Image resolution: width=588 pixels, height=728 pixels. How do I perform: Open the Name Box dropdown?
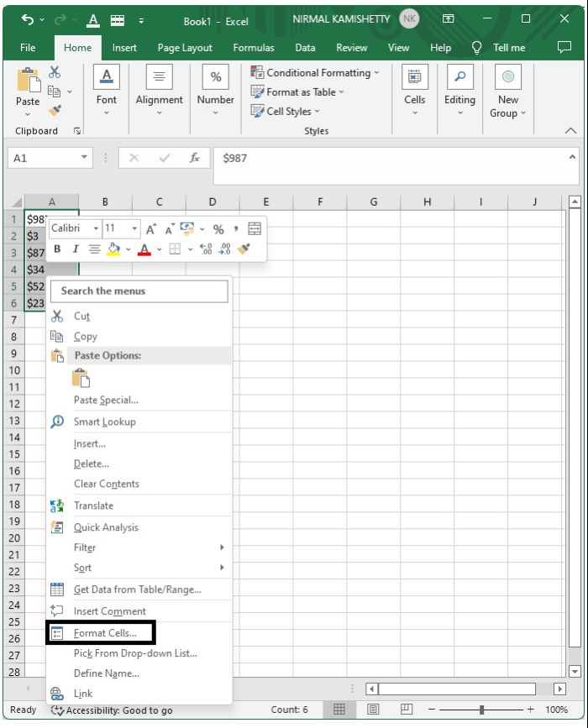[84, 157]
